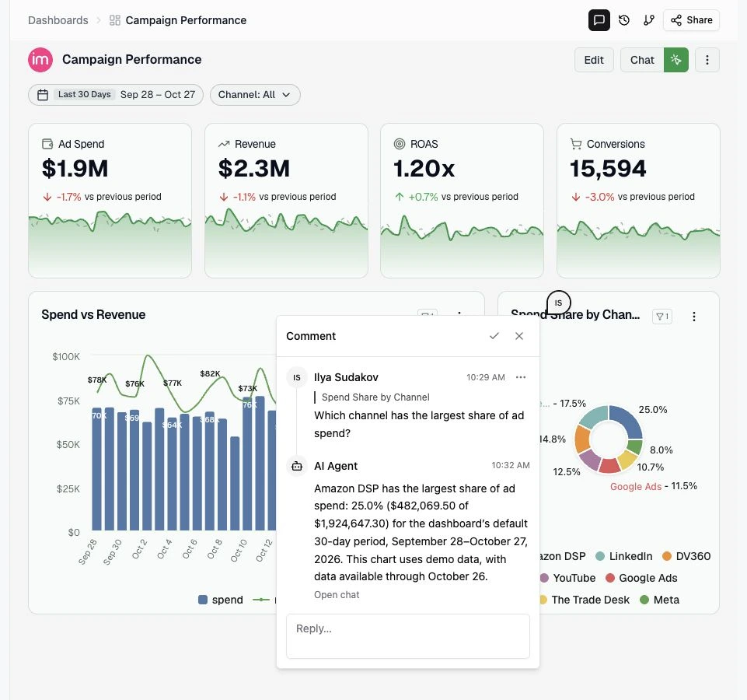Resolve the comment with the checkmark icon
747x700 pixels.
pos(494,336)
